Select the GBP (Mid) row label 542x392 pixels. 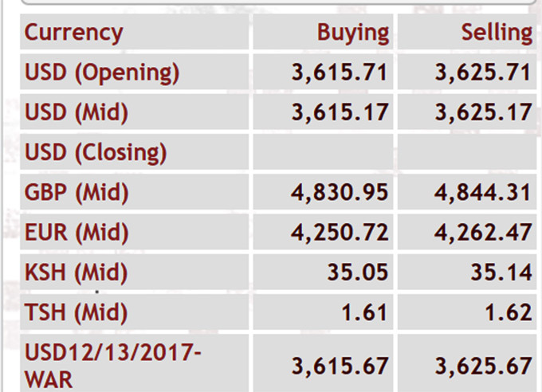pos(77,193)
